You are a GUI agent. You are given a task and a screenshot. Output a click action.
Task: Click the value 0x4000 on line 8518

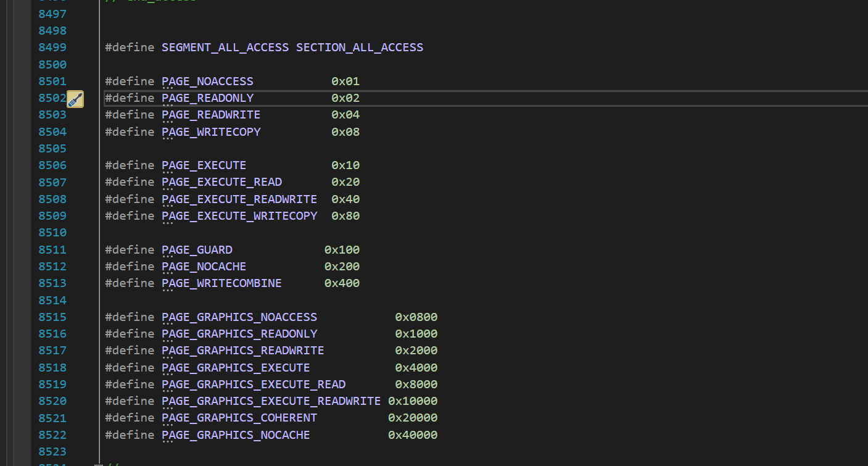click(416, 368)
